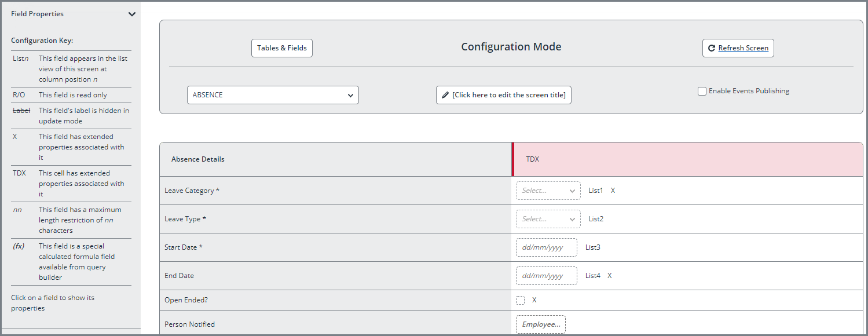Viewport: 868px width, 336px height.
Task: Click the List3 label on Start Date row
Action: (x=594, y=247)
